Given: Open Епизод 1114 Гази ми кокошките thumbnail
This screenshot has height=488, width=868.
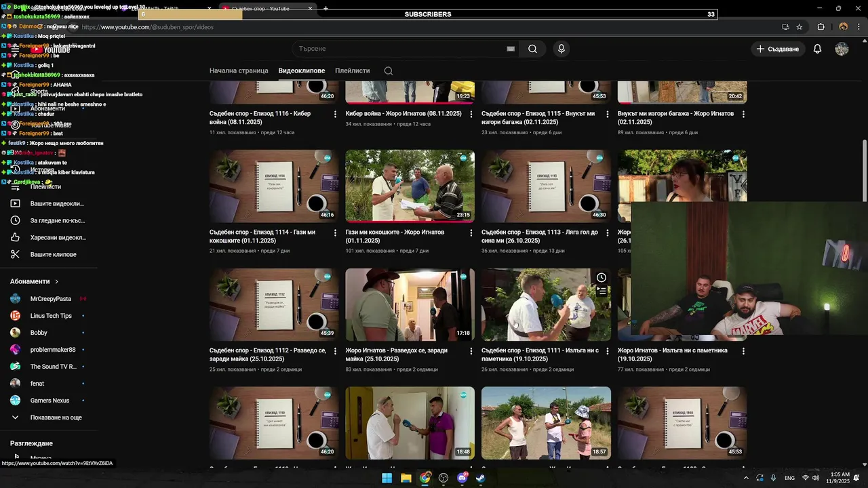Looking at the screenshot, I should coord(274,186).
